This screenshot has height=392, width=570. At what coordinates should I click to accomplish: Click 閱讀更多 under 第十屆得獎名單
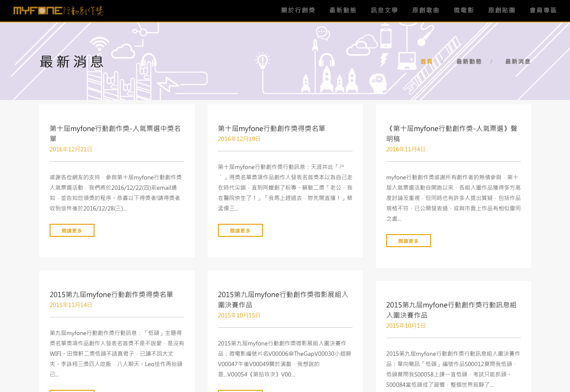[240, 230]
